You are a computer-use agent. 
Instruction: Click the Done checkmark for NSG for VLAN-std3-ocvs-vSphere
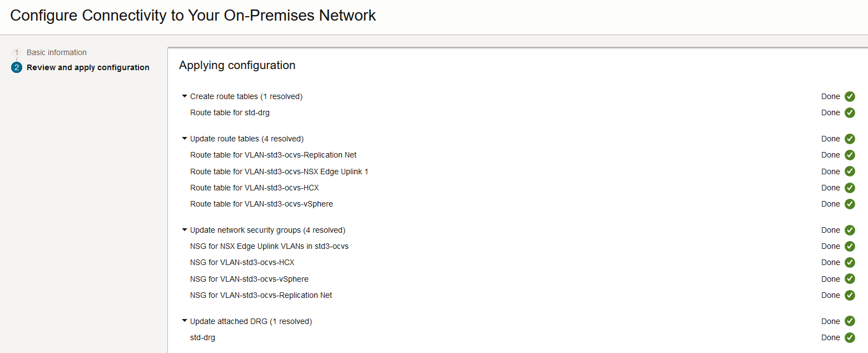(x=850, y=278)
